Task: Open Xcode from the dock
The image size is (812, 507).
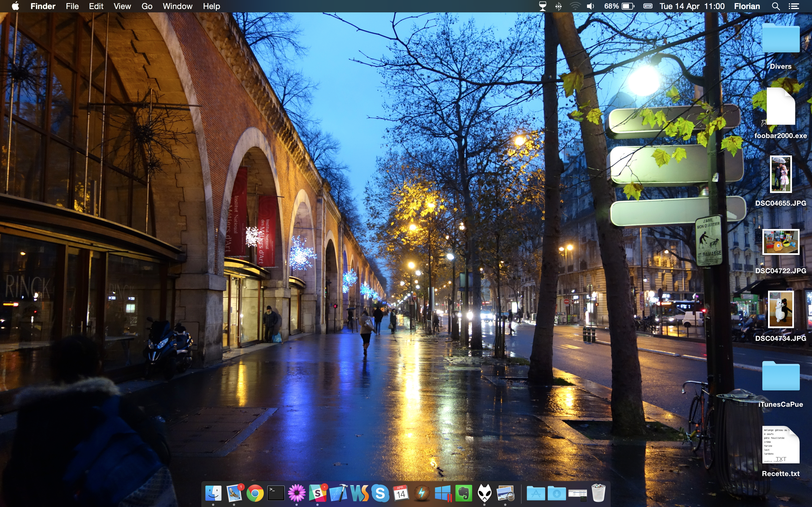Action: click(338, 493)
